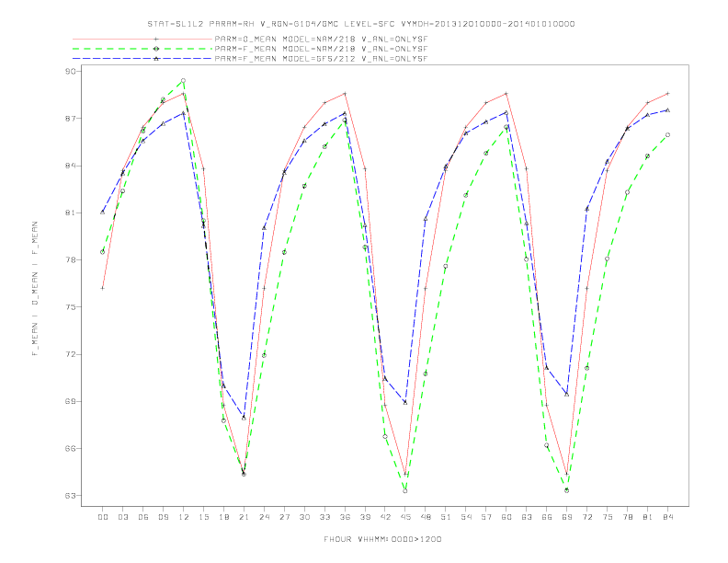Click x-axis tick label 78
Image resolution: width=728 pixels, height=563 pixels.
click(x=628, y=517)
